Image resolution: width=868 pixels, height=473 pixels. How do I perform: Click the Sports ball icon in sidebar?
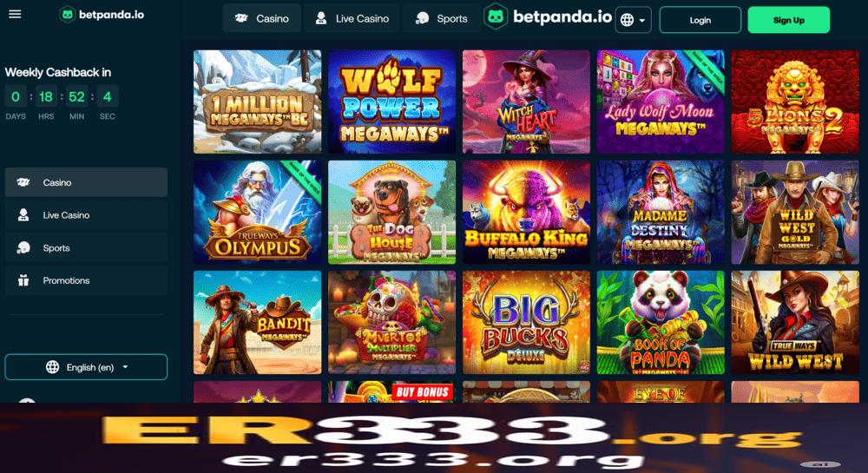pyautogui.click(x=23, y=248)
